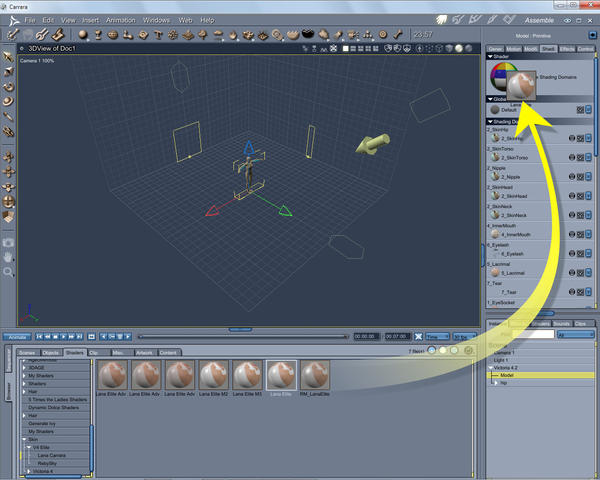
Task: Click the scene search input field
Action: pos(533,334)
